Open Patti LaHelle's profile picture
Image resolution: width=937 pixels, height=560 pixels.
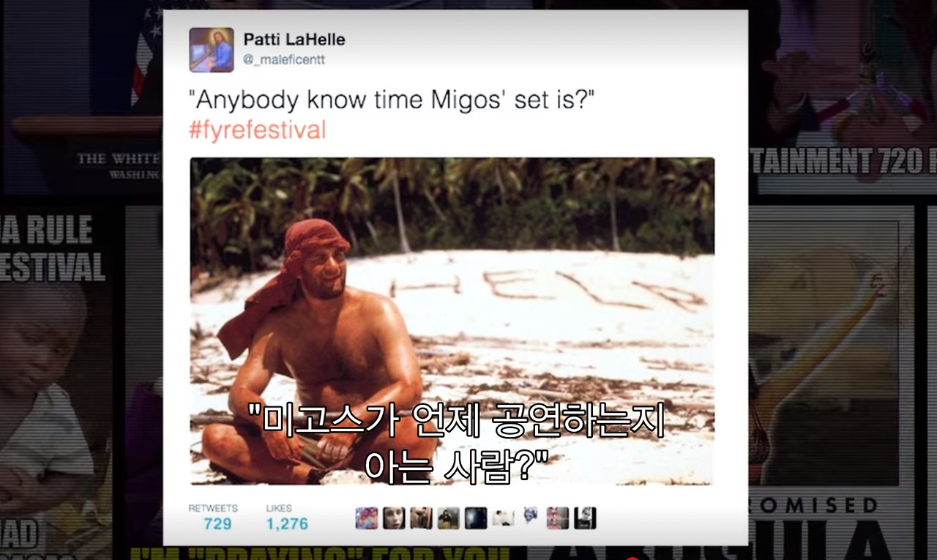(212, 50)
